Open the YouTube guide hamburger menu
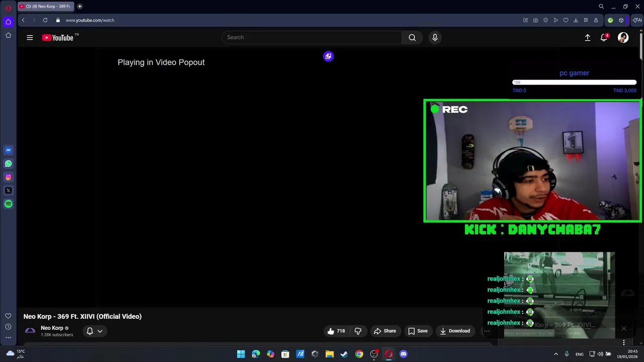Image resolution: width=644 pixels, height=362 pixels. click(30, 37)
